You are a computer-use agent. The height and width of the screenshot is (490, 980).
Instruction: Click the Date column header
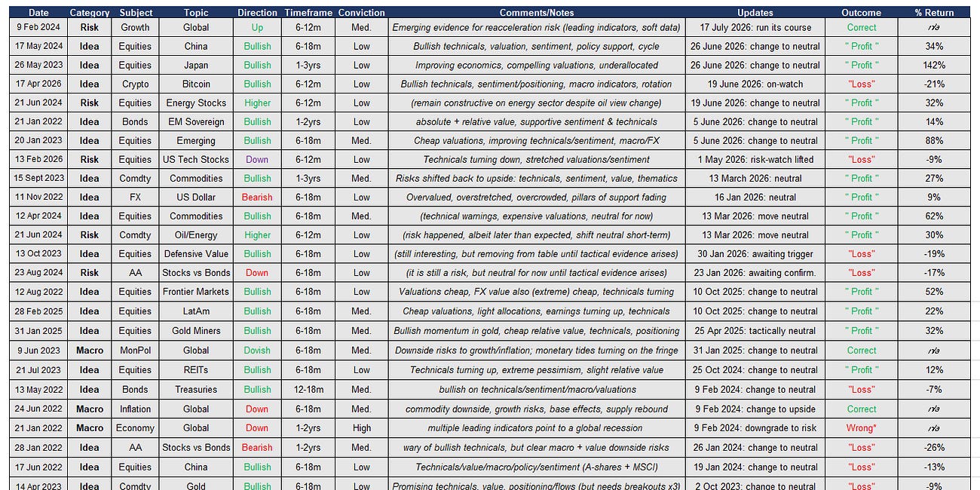click(x=38, y=12)
